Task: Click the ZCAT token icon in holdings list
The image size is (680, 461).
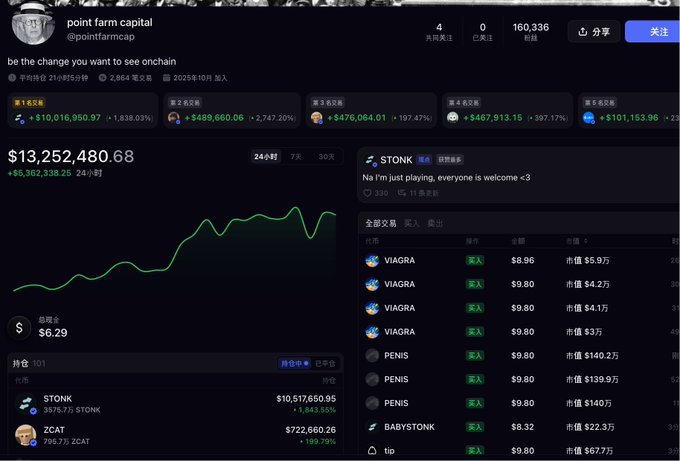Action: (x=26, y=435)
